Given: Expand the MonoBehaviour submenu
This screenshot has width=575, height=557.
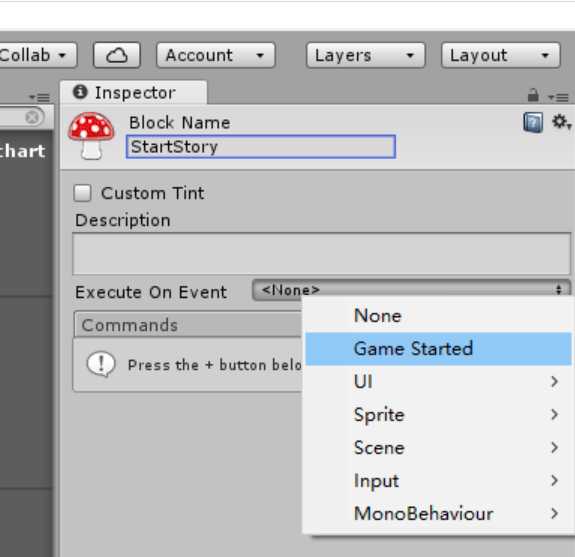Looking at the screenshot, I should click(438, 514).
